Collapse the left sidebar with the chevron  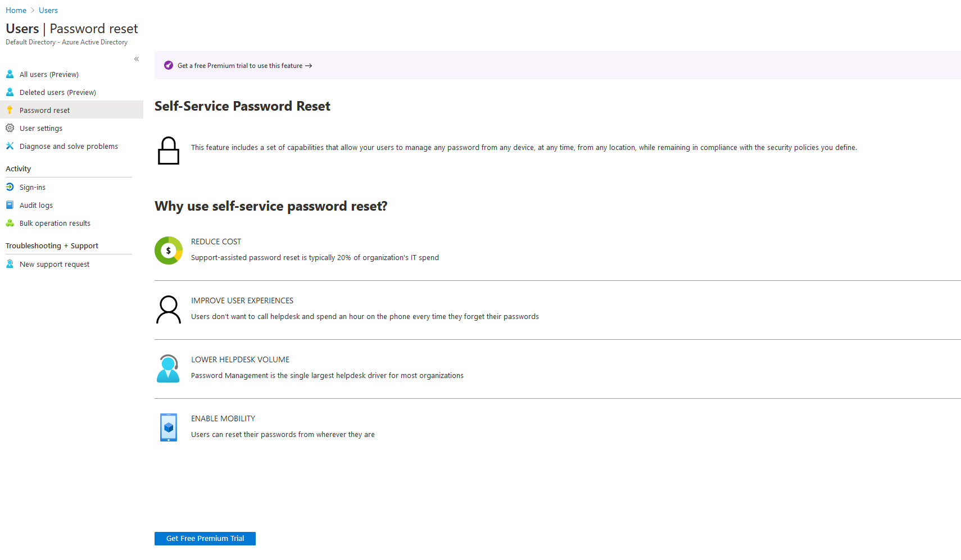[137, 58]
